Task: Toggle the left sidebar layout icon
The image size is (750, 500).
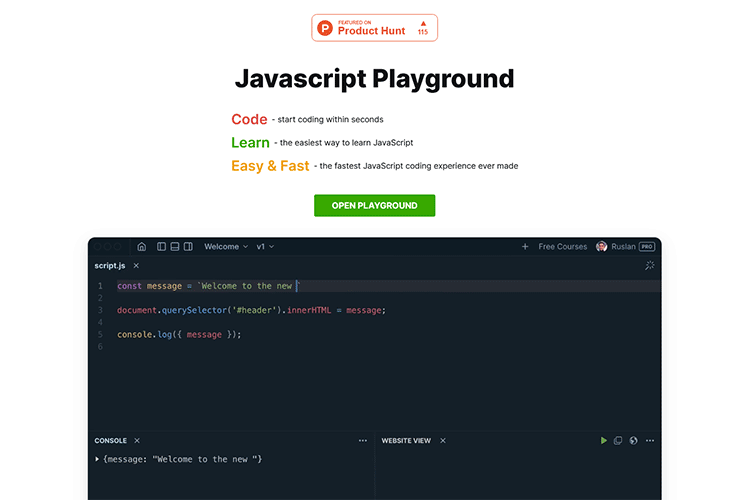Action: pyautogui.click(x=162, y=246)
